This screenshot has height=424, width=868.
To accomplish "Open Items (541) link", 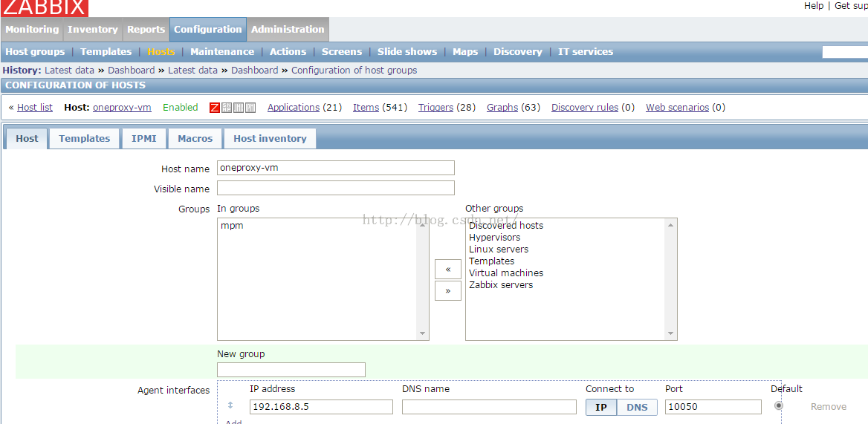I will (x=366, y=107).
